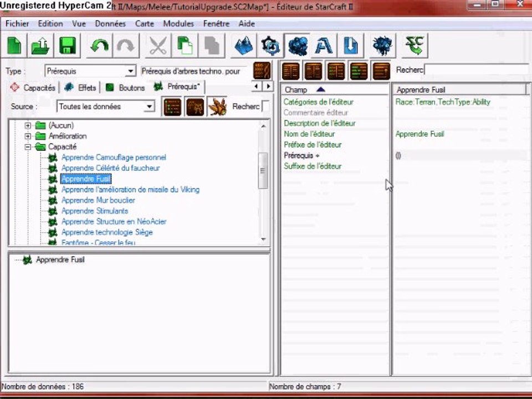Click the green SC test document icon

pos(415,46)
